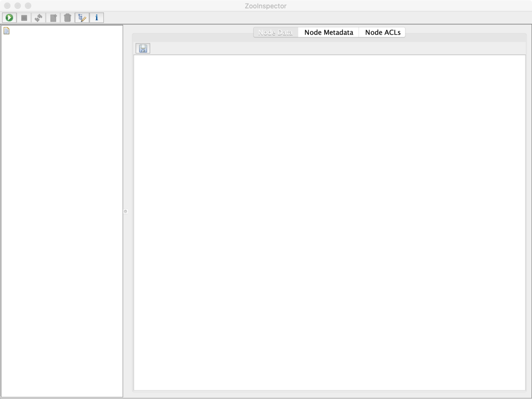This screenshot has height=399, width=532.
Task: Click the Delete Node trash icon
Action: [67, 18]
